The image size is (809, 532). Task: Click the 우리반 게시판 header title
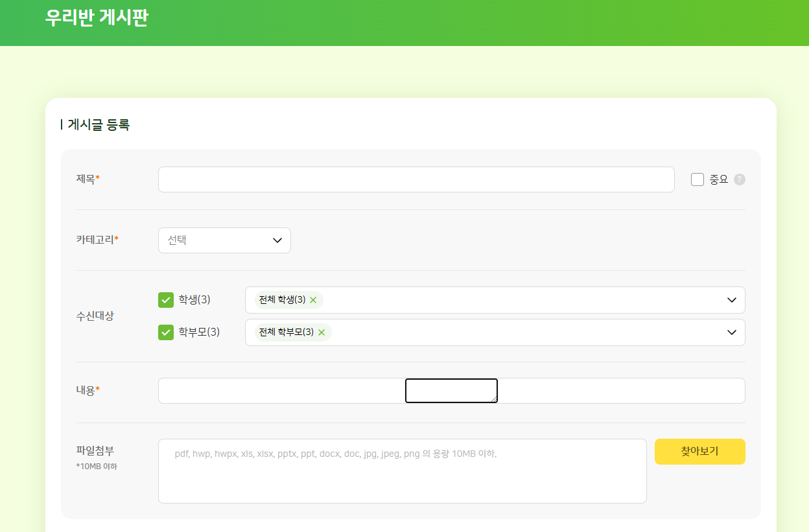coord(97,17)
